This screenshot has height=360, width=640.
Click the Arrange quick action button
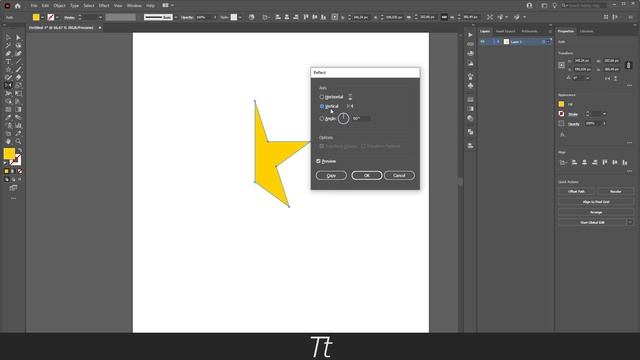(596, 212)
